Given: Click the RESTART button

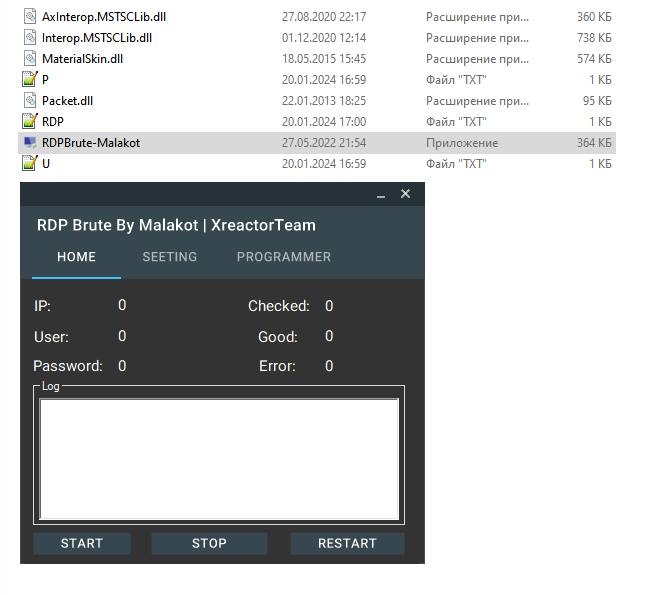Looking at the screenshot, I should pos(347,543).
